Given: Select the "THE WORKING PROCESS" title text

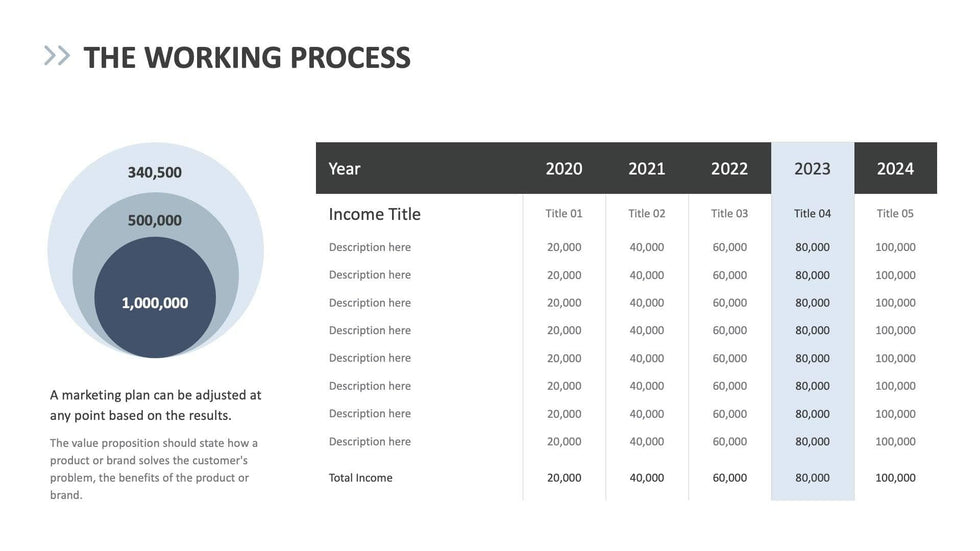Looking at the screenshot, I should pyautogui.click(x=247, y=57).
